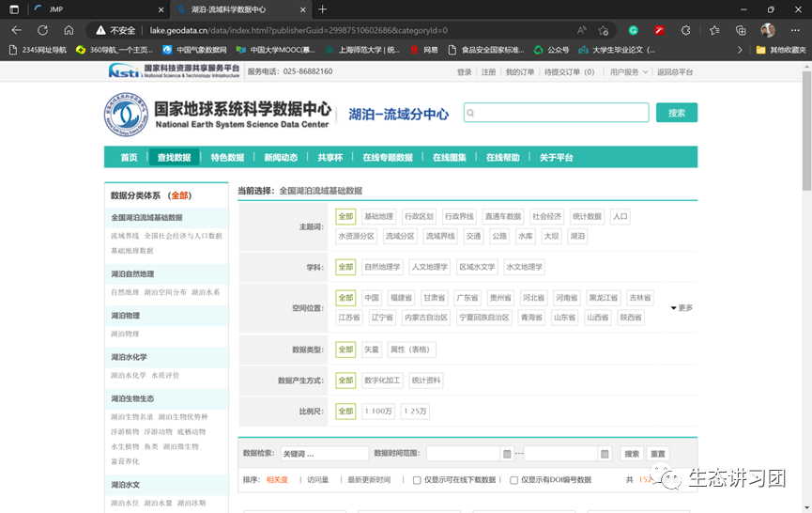Click the teal 搜索 button at top
Screen dimensions: 812x513
tap(676, 113)
